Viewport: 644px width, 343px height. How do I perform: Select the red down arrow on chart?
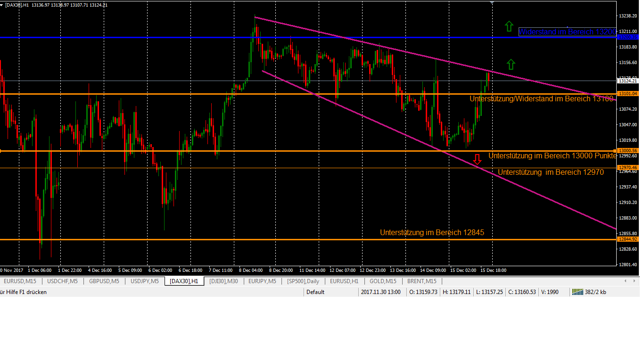click(x=478, y=159)
